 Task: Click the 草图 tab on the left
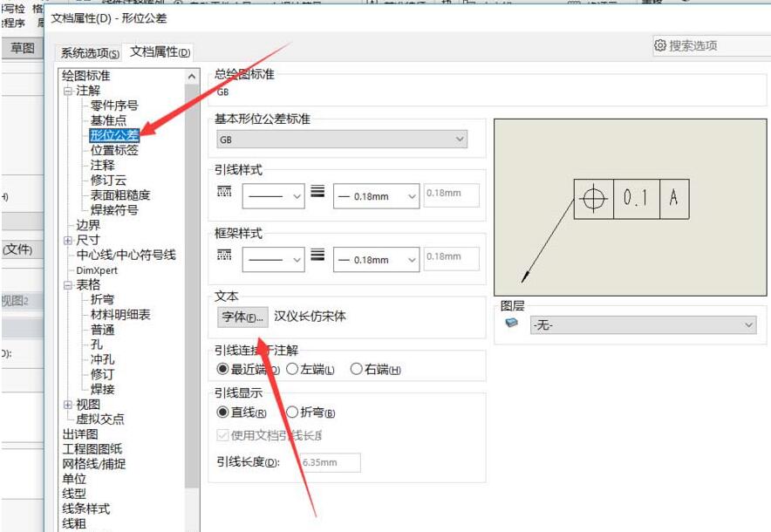click(23, 48)
